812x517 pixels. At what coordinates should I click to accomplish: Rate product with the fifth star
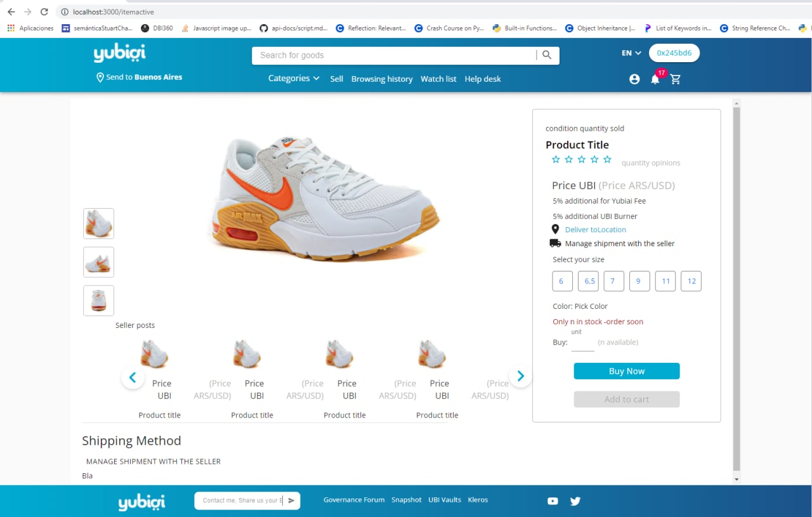coord(607,159)
